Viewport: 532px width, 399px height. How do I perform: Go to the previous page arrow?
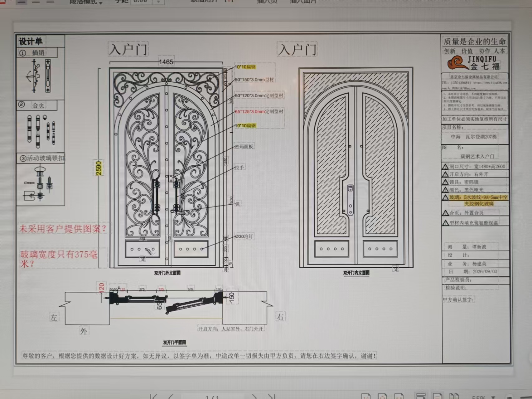(171, 397)
